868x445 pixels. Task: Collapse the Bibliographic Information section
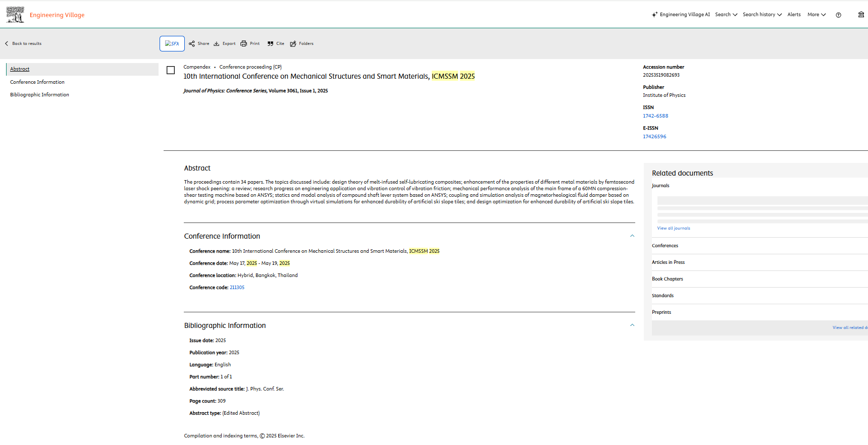(632, 325)
